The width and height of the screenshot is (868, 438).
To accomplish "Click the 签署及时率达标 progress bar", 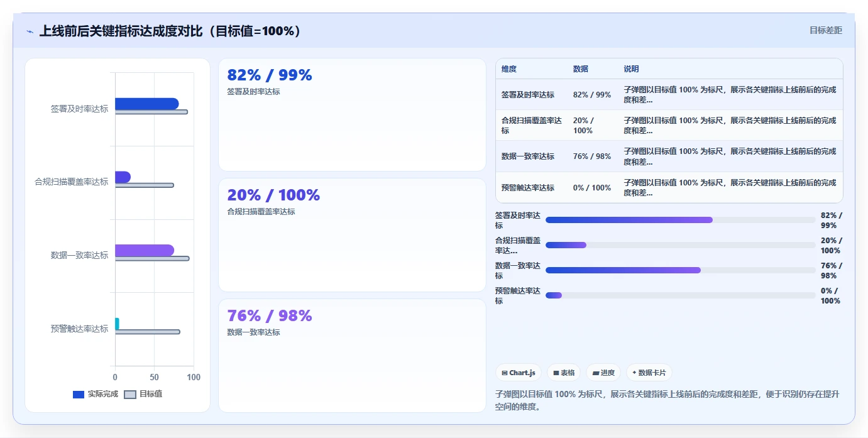I will pyautogui.click(x=681, y=220).
